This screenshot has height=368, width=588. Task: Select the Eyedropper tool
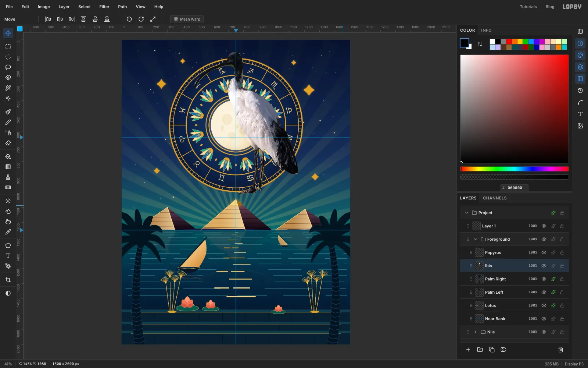click(x=8, y=232)
